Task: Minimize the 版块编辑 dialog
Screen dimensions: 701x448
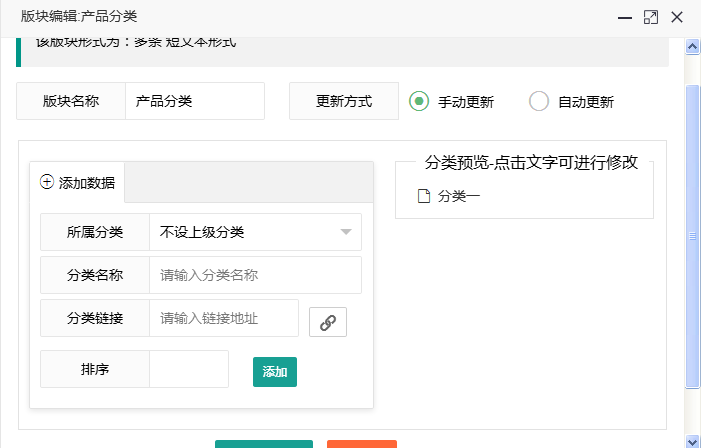Action: tap(624, 17)
